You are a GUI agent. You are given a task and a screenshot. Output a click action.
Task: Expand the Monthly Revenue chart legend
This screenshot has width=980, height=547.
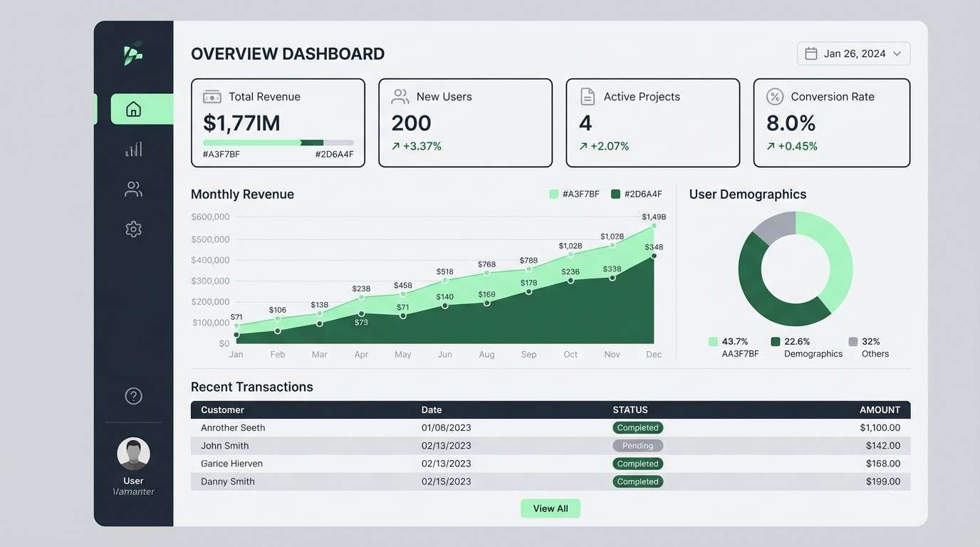605,193
